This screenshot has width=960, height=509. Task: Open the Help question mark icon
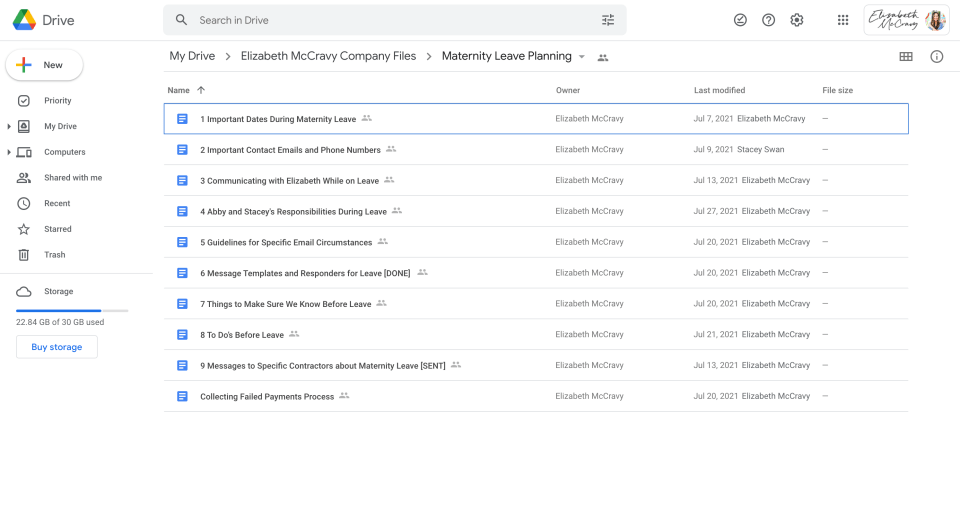tap(768, 20)
